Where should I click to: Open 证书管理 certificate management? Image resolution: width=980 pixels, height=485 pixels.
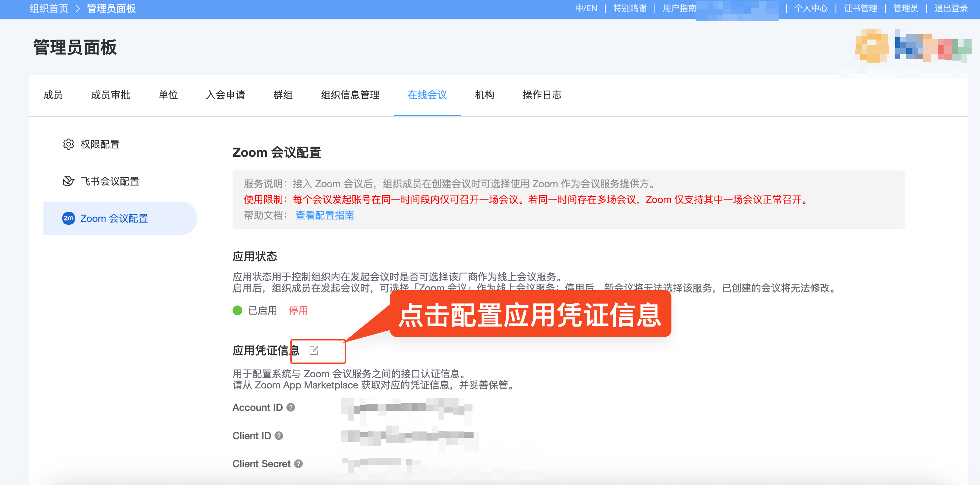(861, 8)
